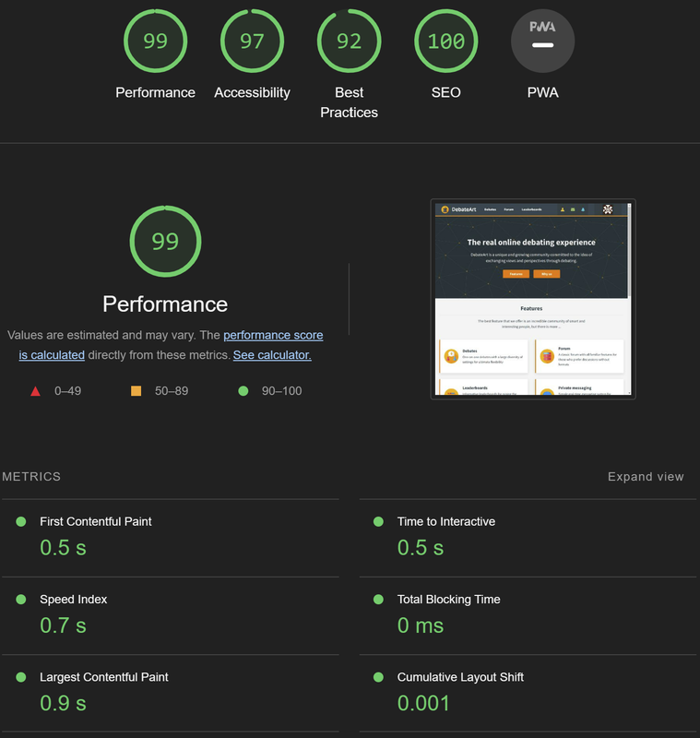Click the METRICS section heading

(x=31, y=476)
